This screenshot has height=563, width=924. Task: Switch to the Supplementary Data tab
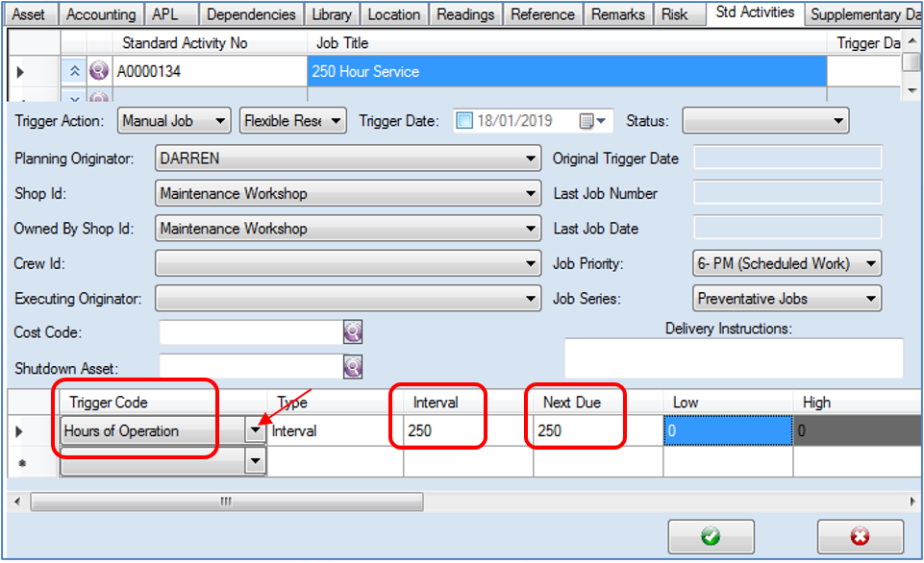863,14
